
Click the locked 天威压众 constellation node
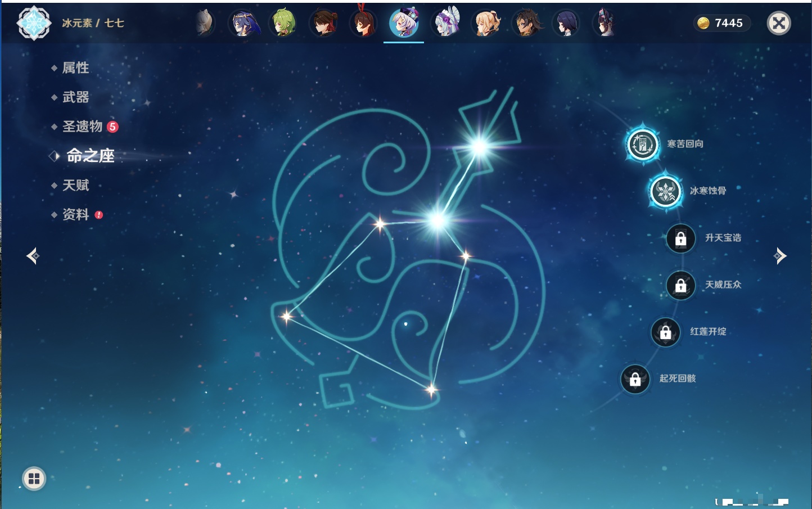(x=680, y=285)
